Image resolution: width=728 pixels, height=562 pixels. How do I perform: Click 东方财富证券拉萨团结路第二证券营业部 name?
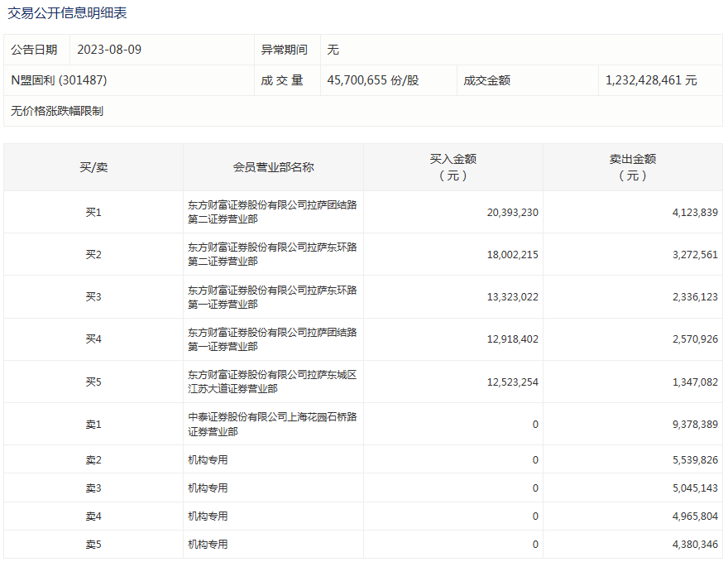272,212
